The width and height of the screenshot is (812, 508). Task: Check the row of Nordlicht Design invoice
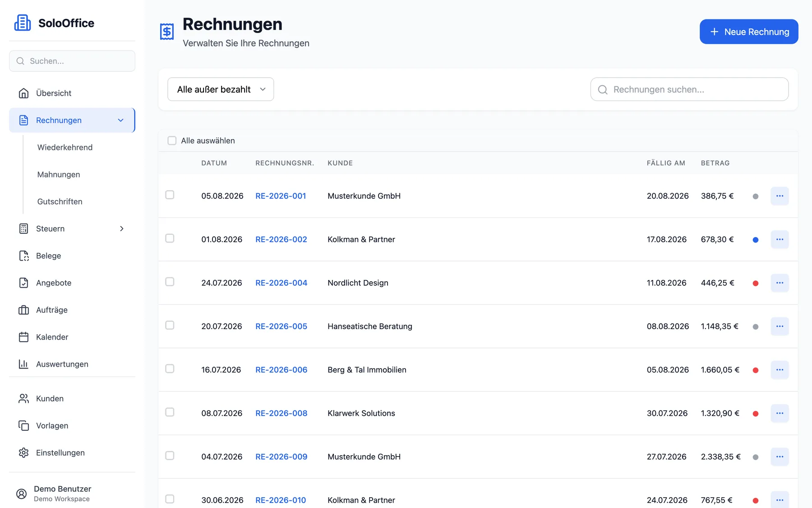point(170,282)
